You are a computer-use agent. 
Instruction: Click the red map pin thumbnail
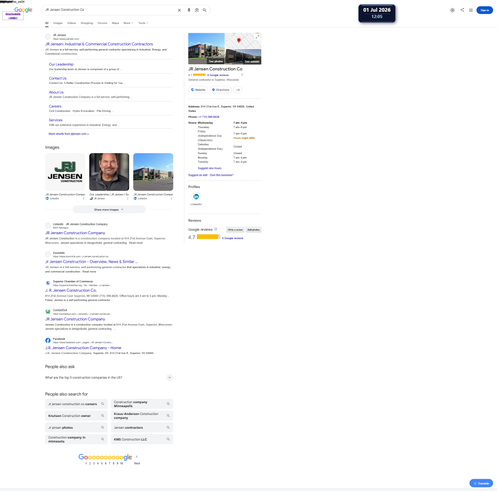[239, 40]
